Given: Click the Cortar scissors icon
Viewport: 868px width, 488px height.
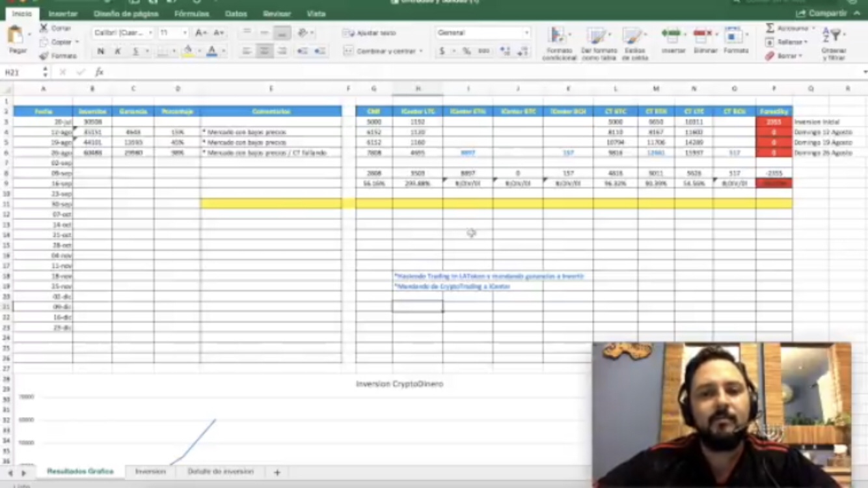Looking at the screenshot, I should [44, 28].
